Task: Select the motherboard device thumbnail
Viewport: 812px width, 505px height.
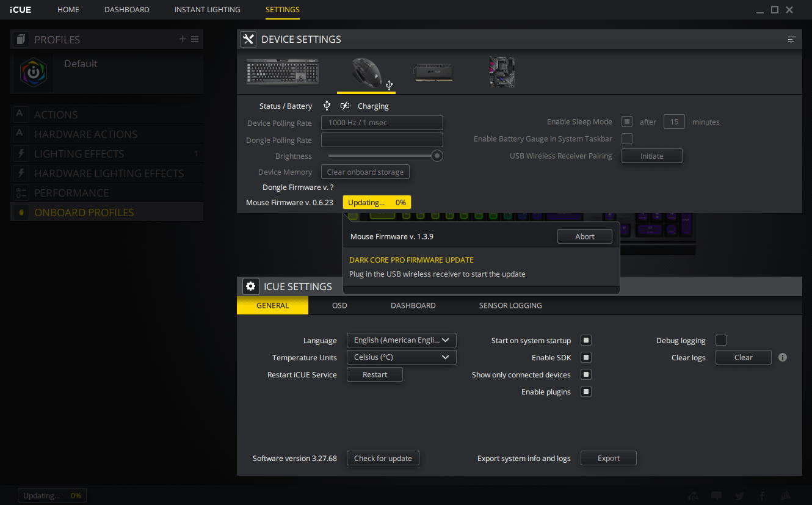Action: click(502, 71)
